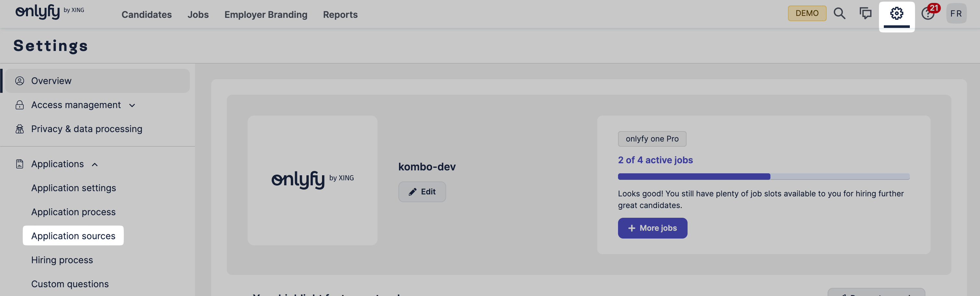The height and width of the screenshot is (296, 980).
Task: Open the Employer Branding menu
Action: [x=265, y=14]
